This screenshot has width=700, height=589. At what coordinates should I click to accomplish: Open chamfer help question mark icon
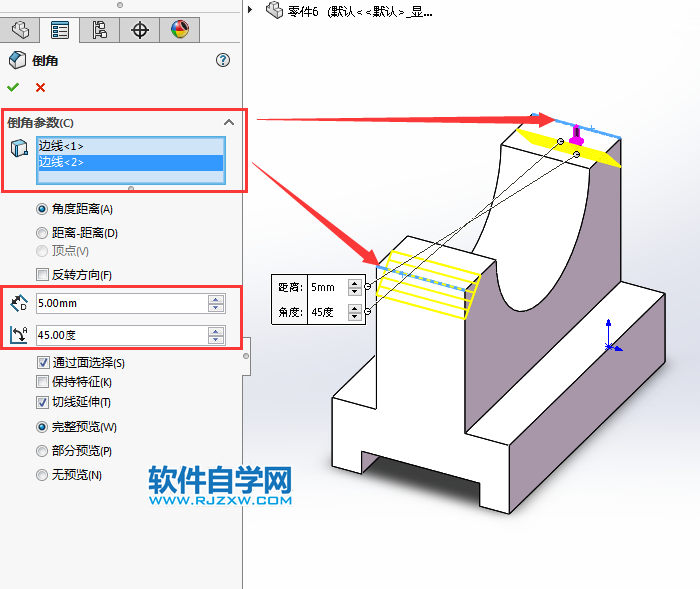click(x=223, y=60)
